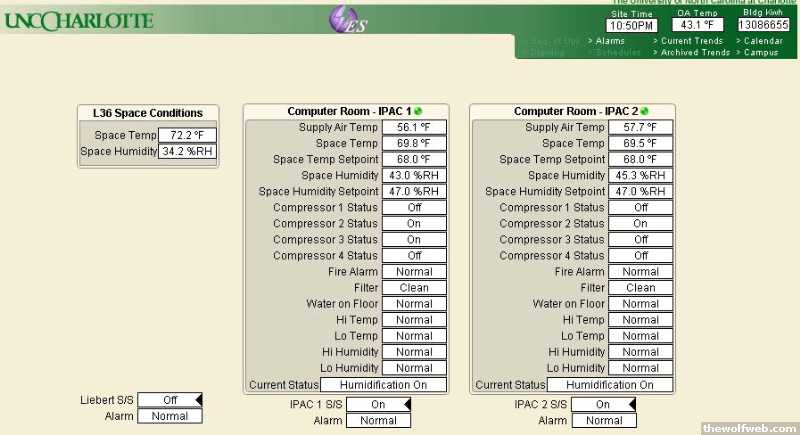Open the Calendar link
This screenshot has width=800, height=435.
point(765,41)
